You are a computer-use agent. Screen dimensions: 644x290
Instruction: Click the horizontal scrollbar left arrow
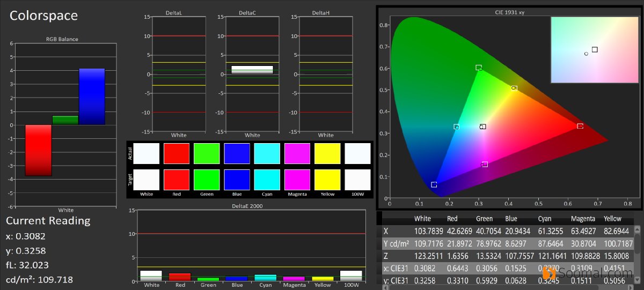tap(385, 287)
